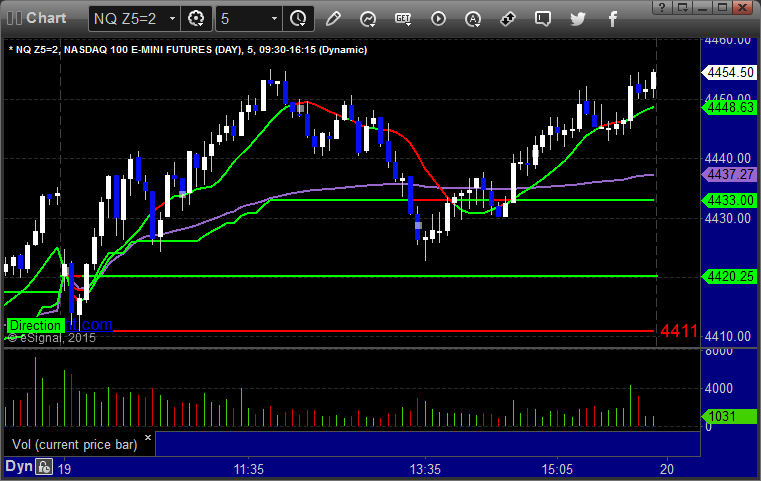The height and width of the screenshot is (481, 761).
Task: Open the chart studies icon
Action: click(x=368, y=19)
